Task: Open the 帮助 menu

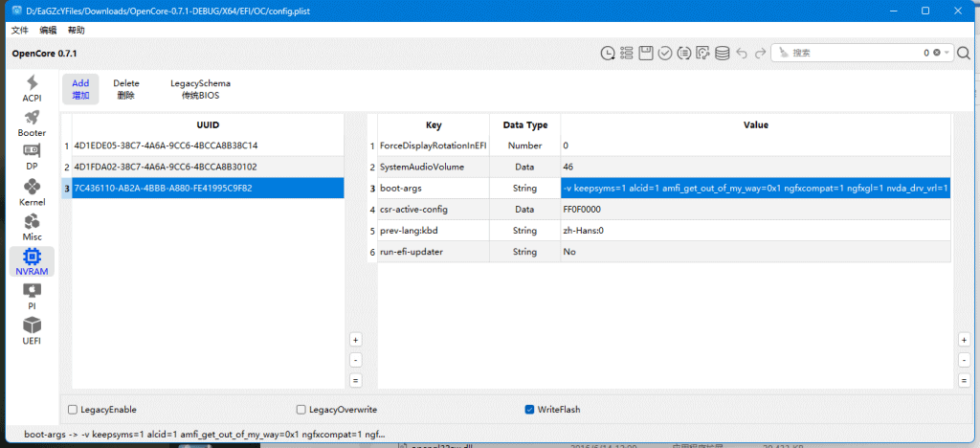Action: click(76, 31)
